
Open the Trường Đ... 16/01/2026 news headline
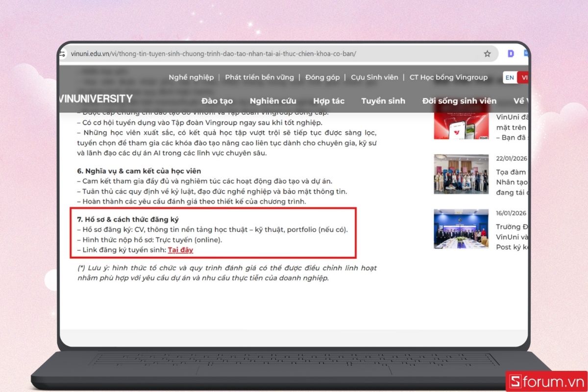[x=512, y=237]
